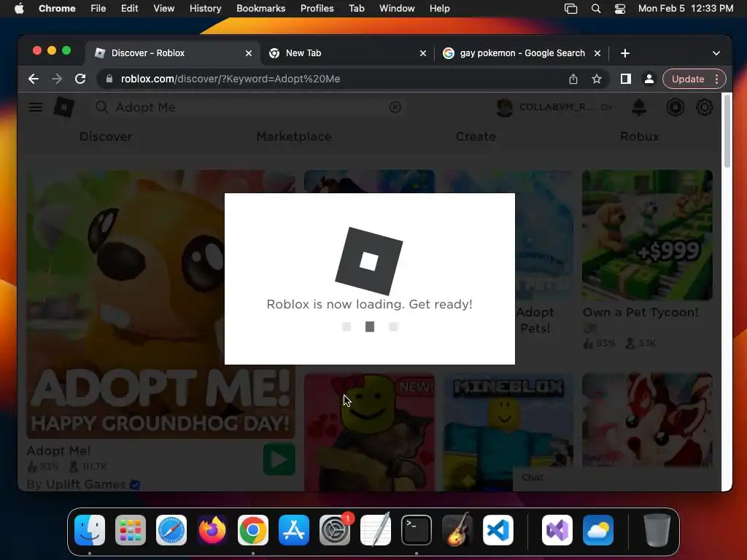This screenshot has height=560, width=747.
Task: Open the History menu
Action: (205, 9)
